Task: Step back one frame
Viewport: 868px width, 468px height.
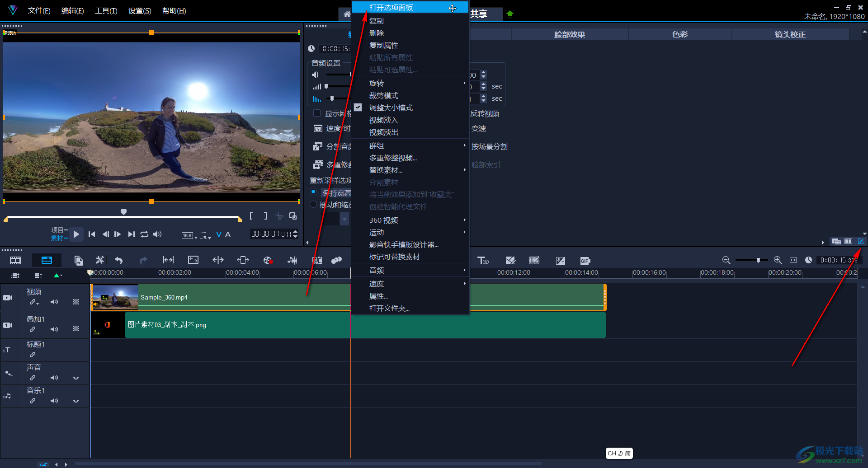Action: (x=105, y=234)
